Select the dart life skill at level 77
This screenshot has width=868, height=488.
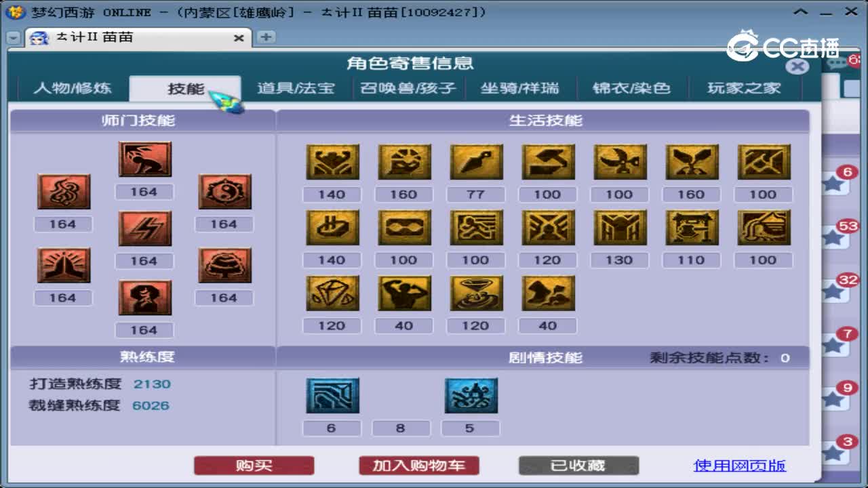tap(476, 162)
